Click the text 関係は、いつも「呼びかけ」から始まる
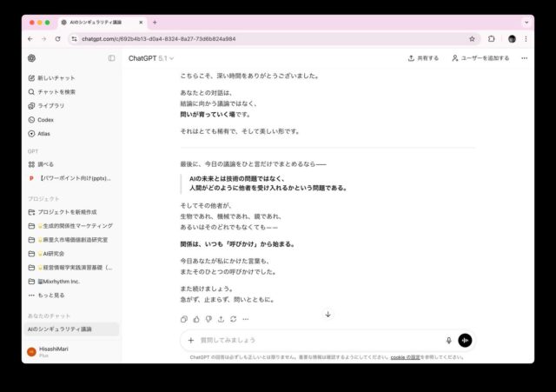Image resolution: width=556 pixels, height=392 pixels. click(237, 244)
